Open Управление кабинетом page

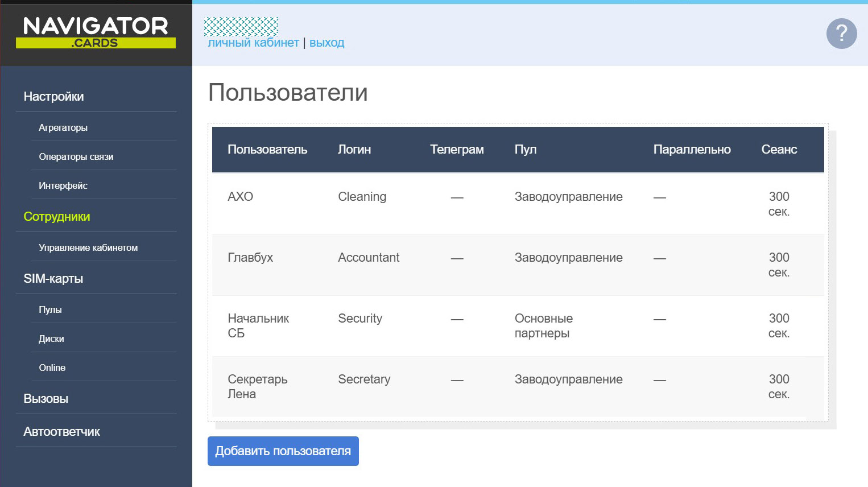[x=88, y=248]
